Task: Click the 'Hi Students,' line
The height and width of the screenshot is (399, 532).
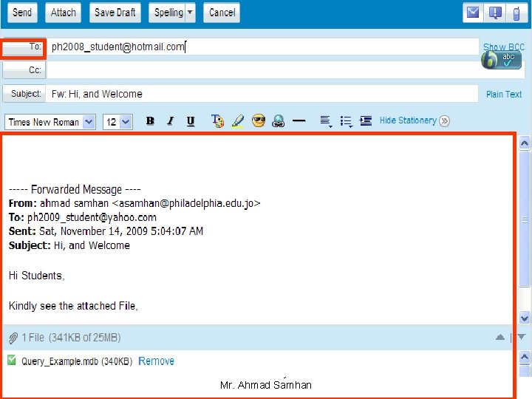Action: pos(37,276)
